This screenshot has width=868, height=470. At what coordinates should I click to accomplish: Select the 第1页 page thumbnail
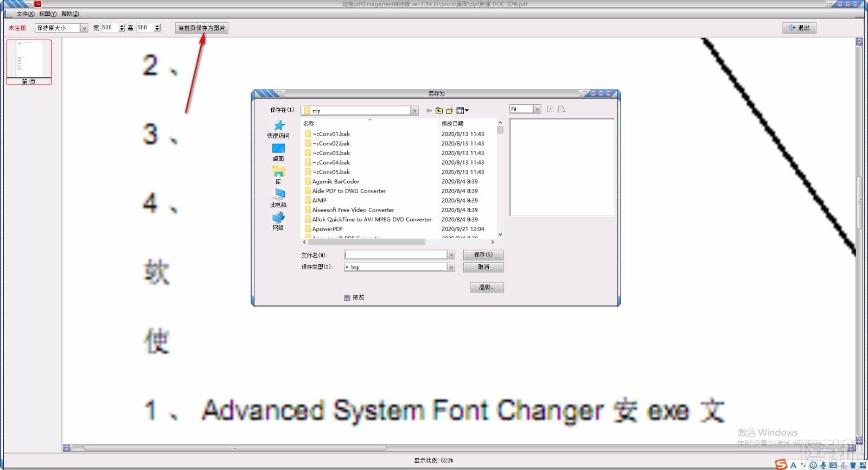(x=29, y=62)
